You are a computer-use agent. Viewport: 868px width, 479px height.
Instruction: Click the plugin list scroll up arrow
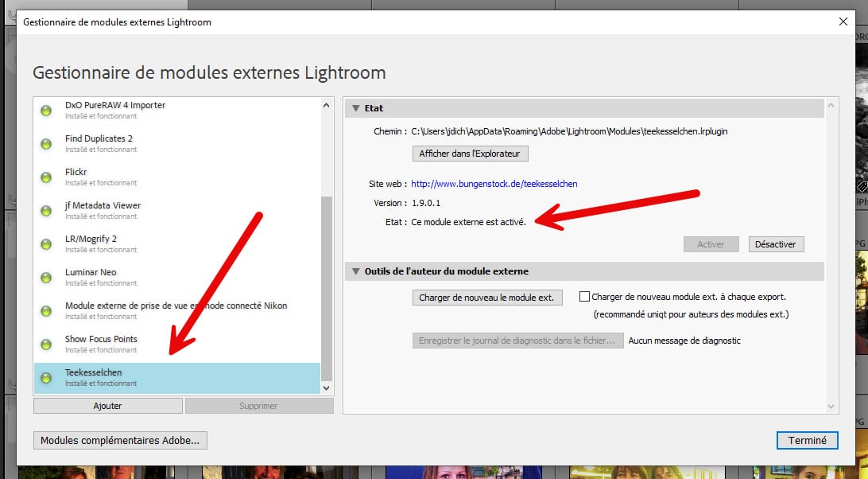click(x=326, y=105)
